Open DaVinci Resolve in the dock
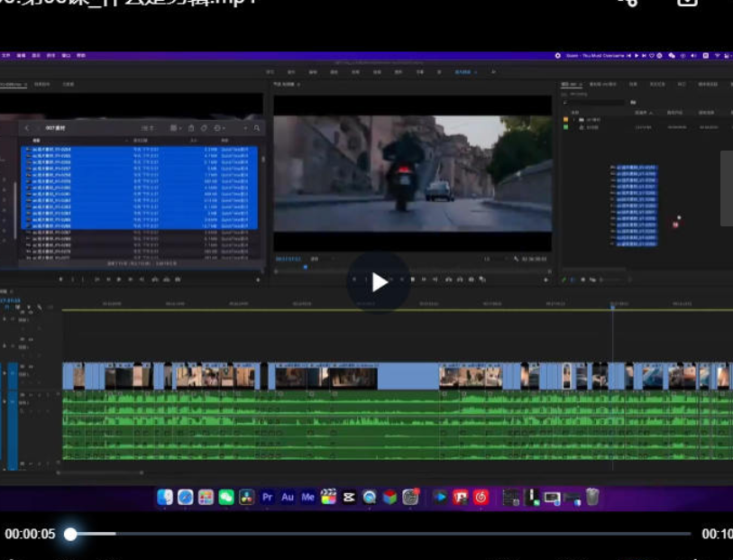This screenshot has height=560, width=733. pyautogui.click(x=246, y=497)
